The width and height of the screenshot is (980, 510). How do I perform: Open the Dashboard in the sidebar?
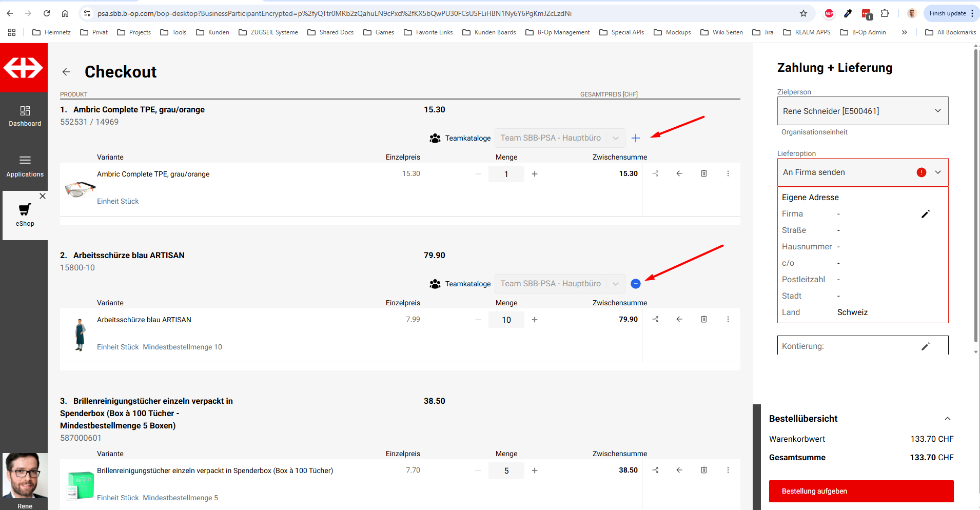click(25, 116)
